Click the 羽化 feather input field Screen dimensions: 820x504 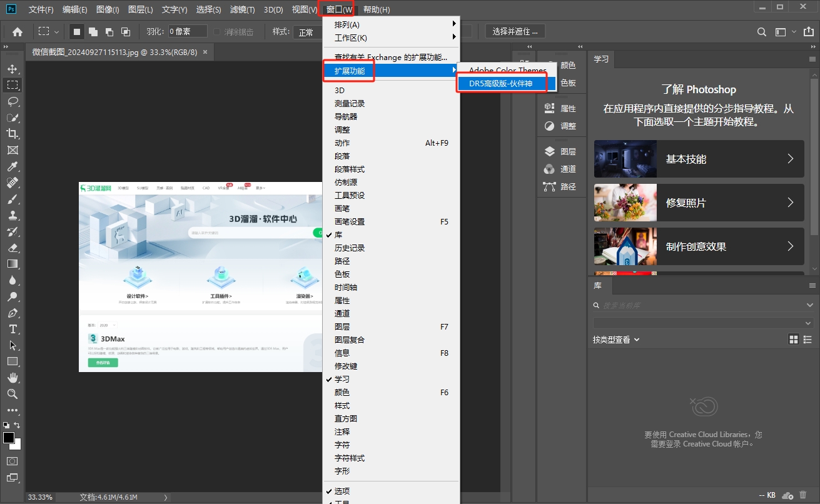(x=187, y=31)
